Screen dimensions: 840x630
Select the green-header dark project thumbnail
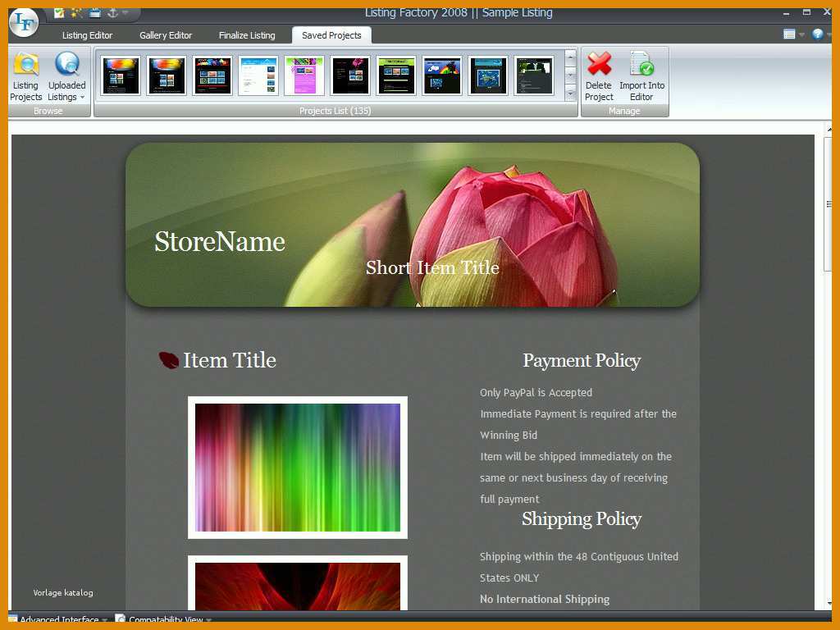(x=396, y=75)
